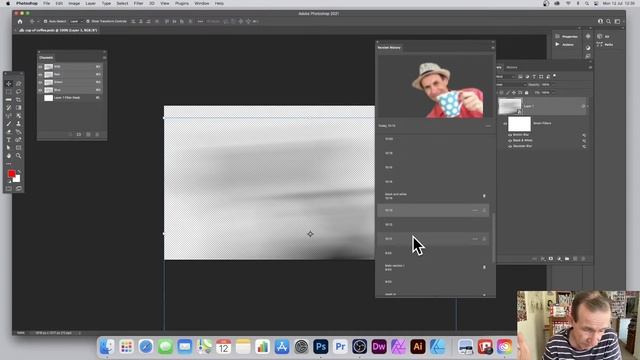Viewport: 640px width, 360px height.
Task: Toggle Show Transform Controls checkbox
Action: point(88,21)
